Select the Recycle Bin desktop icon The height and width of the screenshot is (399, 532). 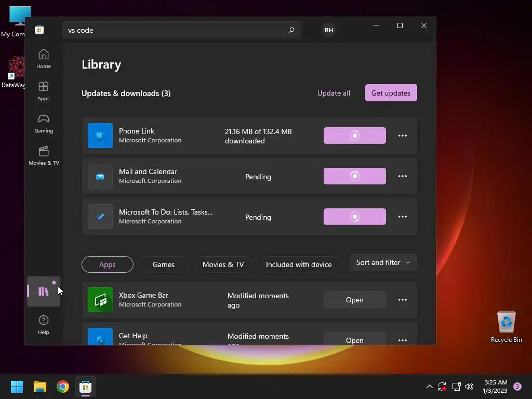pyautogui.click(x=506, y=327)
